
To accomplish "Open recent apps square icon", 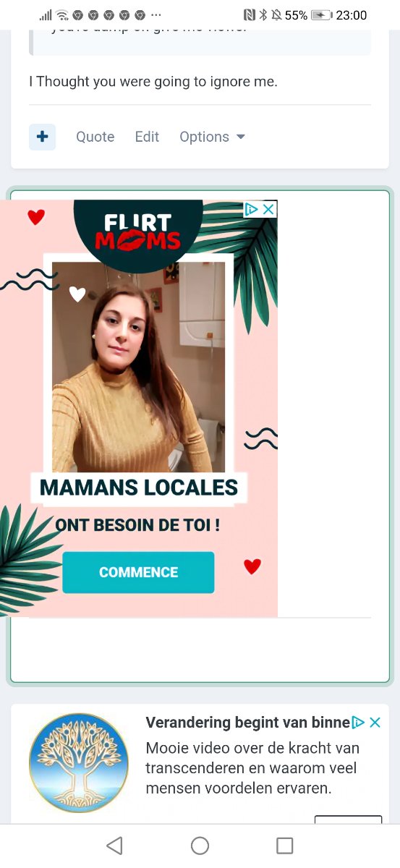I will (285, 846).
